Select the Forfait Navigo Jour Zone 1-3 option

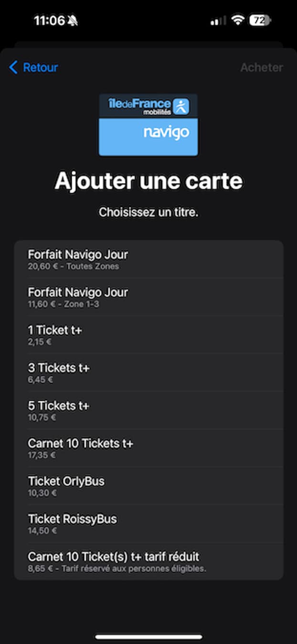click(x=148, y=297)
